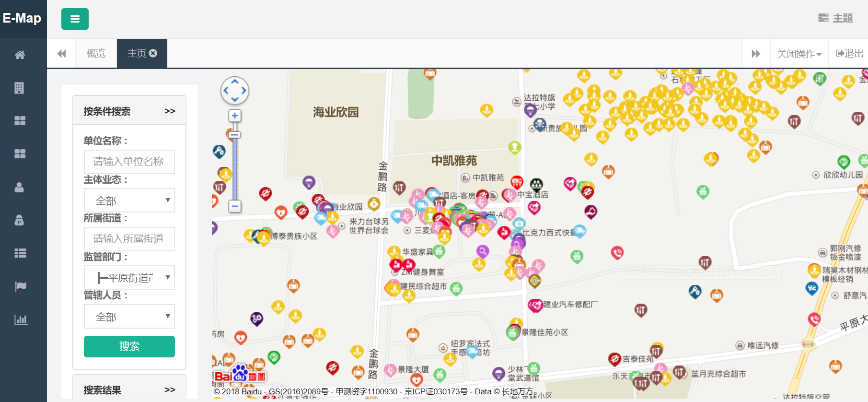Click the 退出 logout link
The height and width of the screenshot is (402, 868).
849,54
